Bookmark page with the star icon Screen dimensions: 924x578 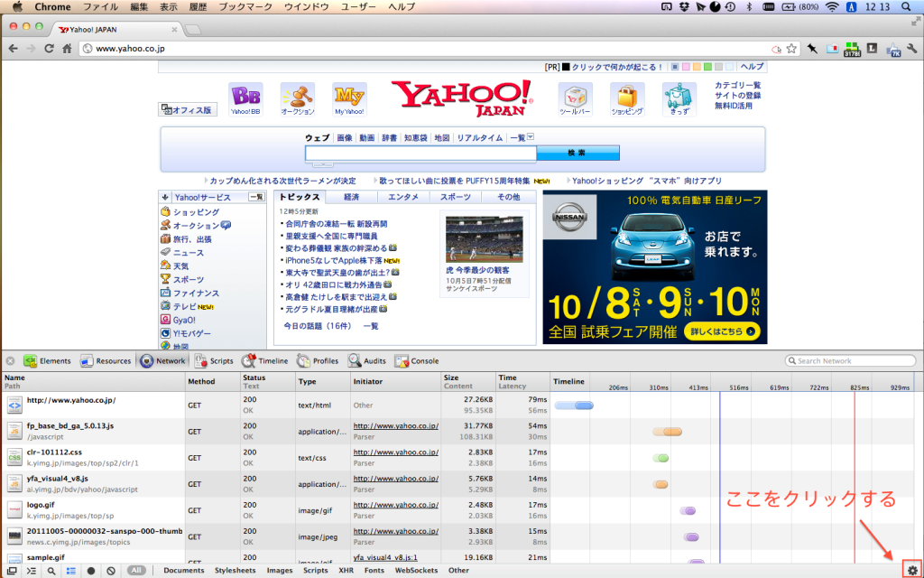click(791, 49)
